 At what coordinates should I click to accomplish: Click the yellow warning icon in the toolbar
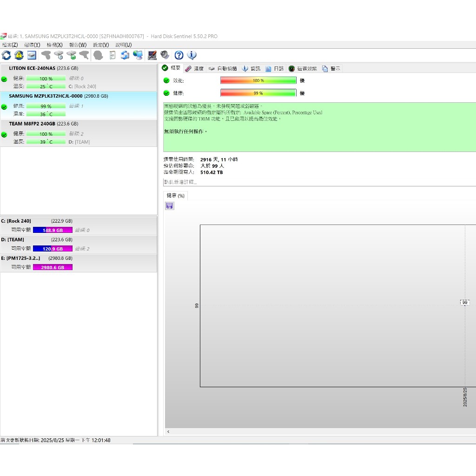pos(19,55)
